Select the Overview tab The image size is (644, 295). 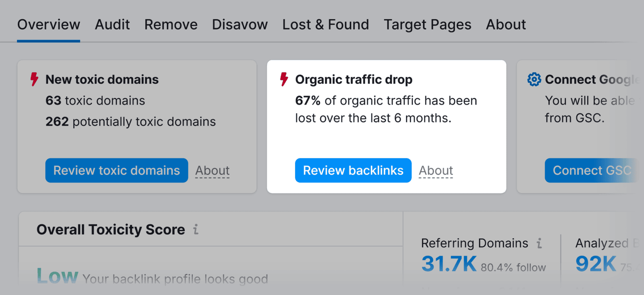[48, 25]
